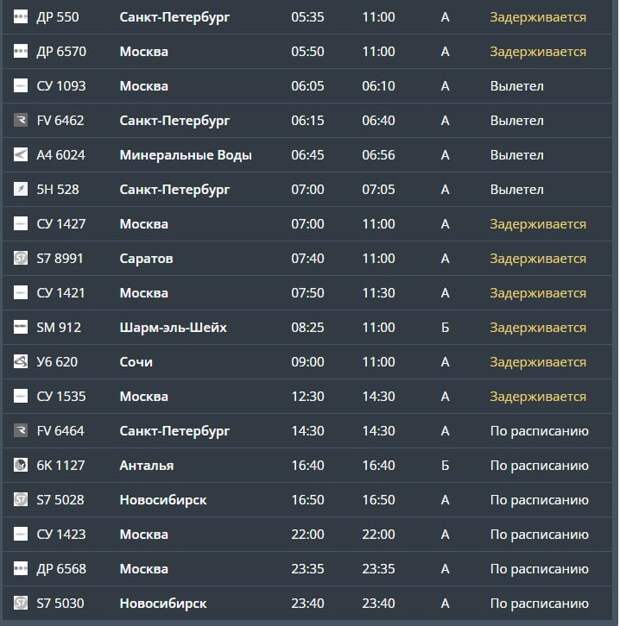Click the airline icon for flight 5H 528

(21, 190)
